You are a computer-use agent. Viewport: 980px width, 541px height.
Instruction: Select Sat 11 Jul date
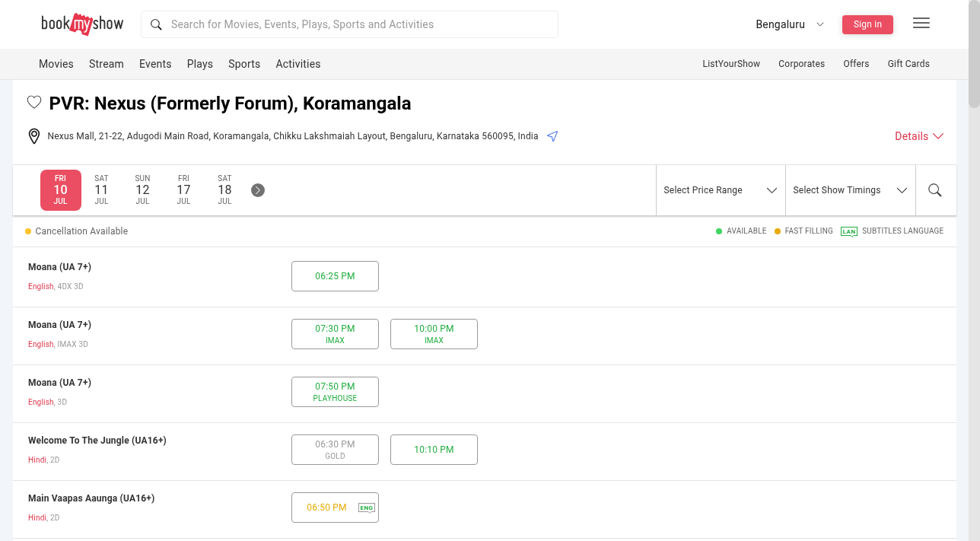click(x=101, y=190)
